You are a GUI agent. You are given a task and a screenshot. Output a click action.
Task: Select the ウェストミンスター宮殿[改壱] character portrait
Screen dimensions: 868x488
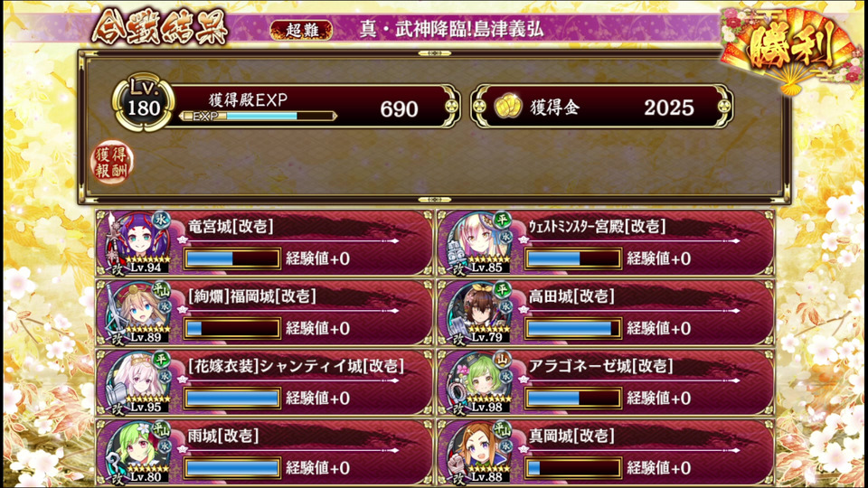[479, 242]
